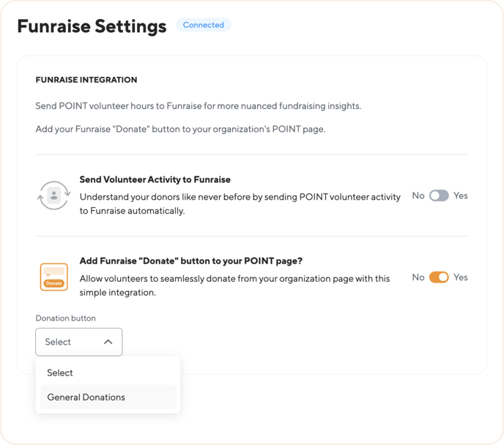Click the Funraise Settings heading
Screen dimensions: 504x445
92,26
